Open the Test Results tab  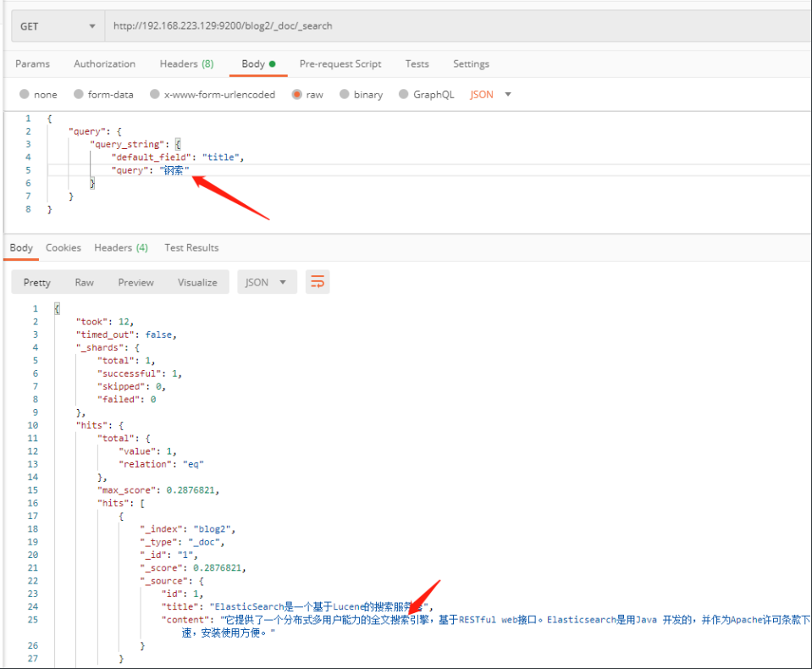[191, 247]
